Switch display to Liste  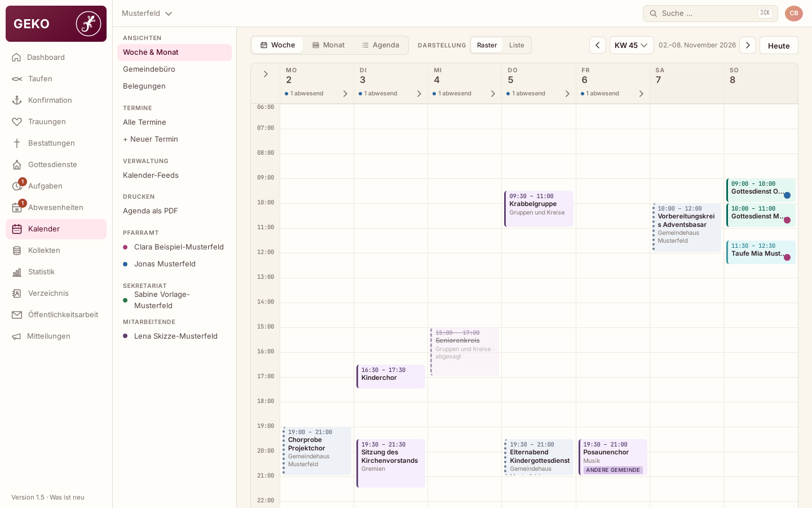point(517,45)
